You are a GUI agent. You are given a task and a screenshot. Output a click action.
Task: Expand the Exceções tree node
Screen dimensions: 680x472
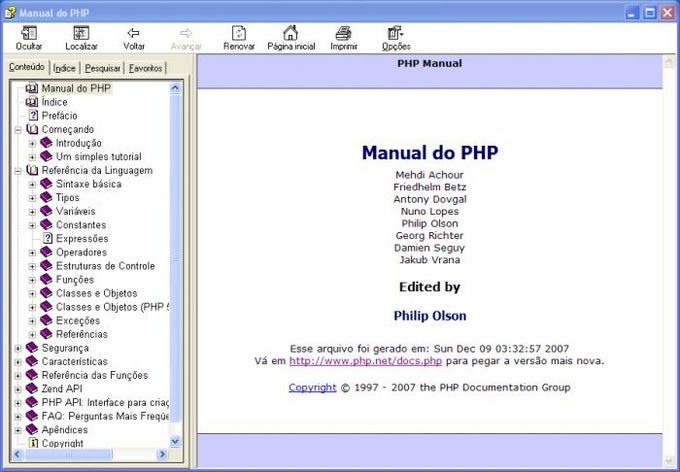(x=32, y=321)
